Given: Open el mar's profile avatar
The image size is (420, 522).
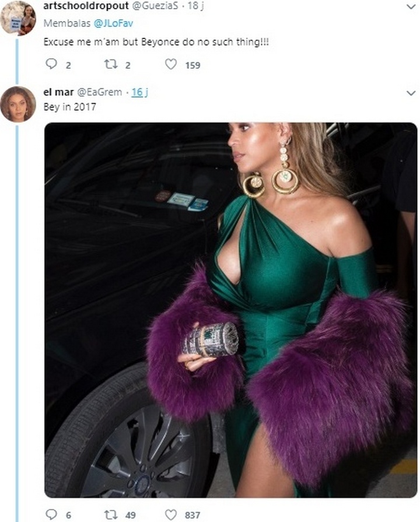Looking at the screenshot, I should click(x=18, y=104).
